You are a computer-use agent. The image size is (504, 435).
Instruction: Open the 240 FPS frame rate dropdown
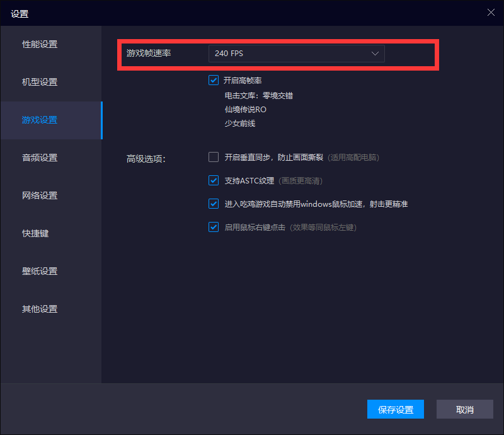click(296, 53)
